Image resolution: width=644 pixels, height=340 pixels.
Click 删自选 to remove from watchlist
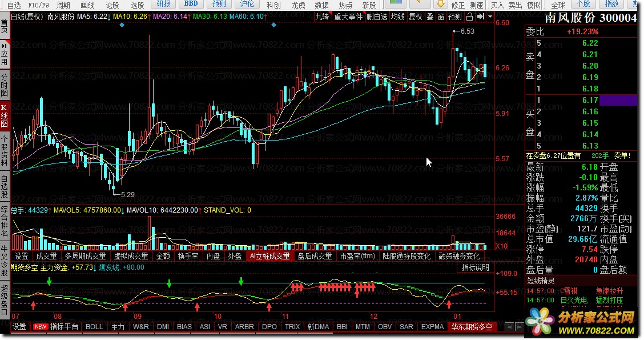[x=377, y=17]
